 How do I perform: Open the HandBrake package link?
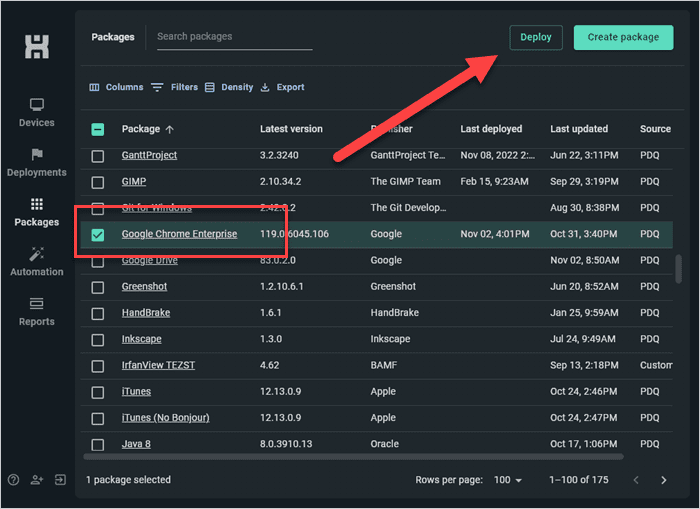(146, 313)
